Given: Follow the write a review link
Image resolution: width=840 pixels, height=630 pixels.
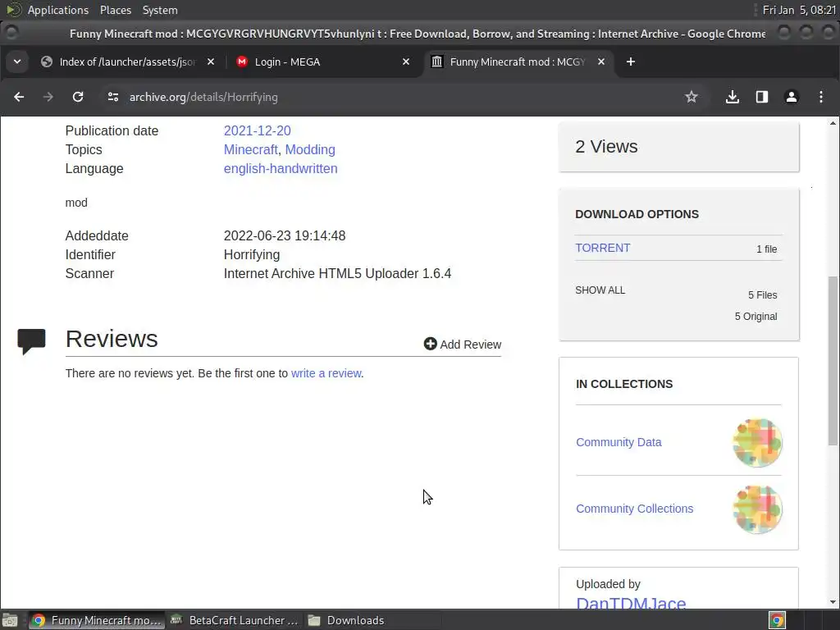Looking at the screenshot, I should [x=326, y=373].
